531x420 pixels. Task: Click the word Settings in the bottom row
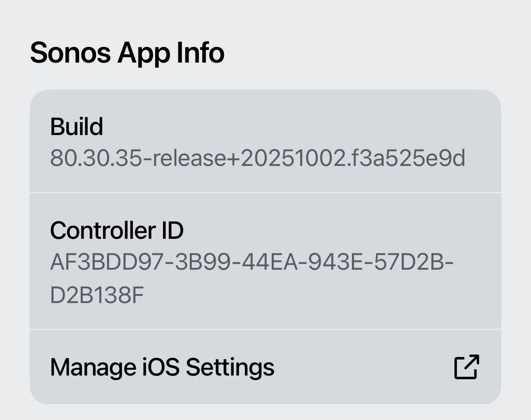point(230,367)
